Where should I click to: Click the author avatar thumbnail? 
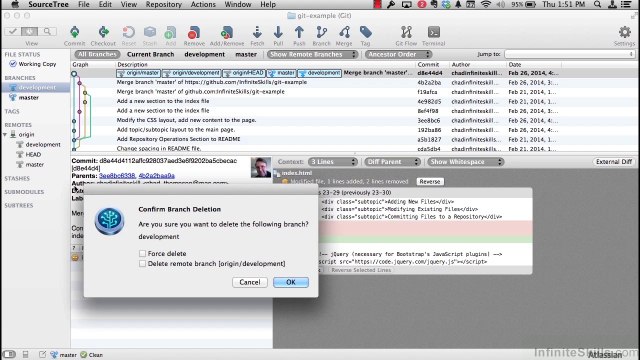[261, 167]
